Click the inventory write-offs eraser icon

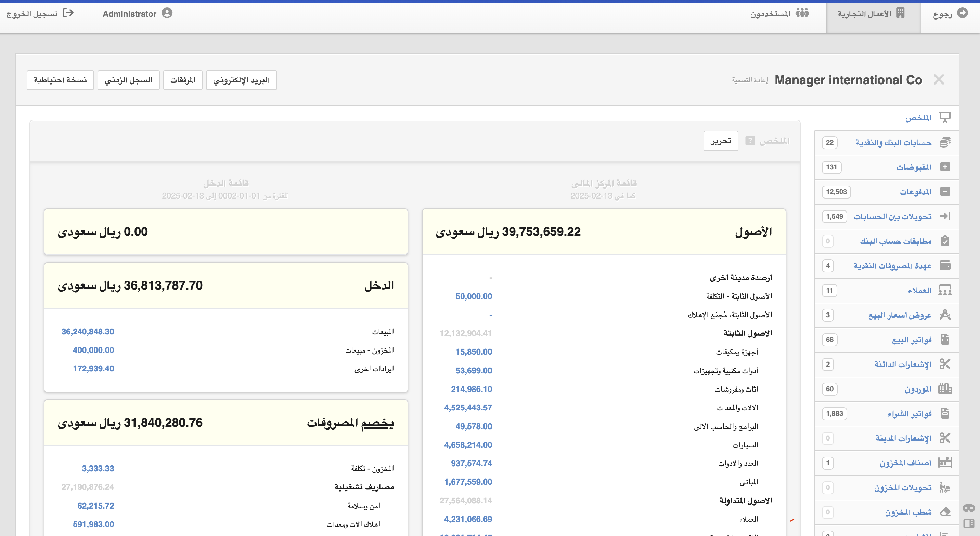click(x=945, y=512)
